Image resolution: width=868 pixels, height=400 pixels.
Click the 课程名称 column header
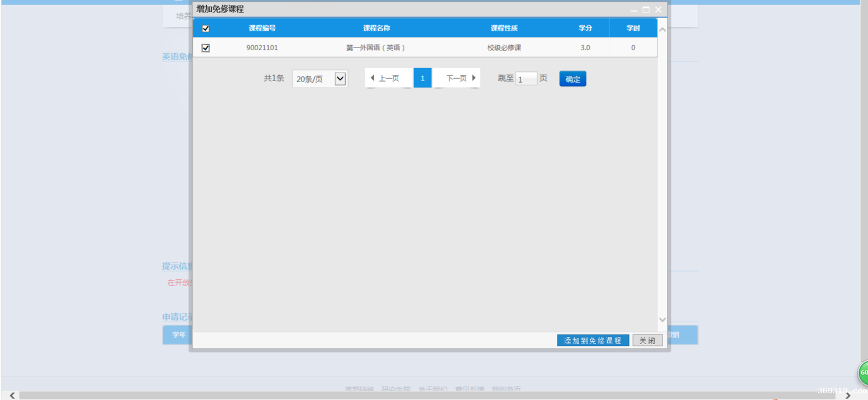tap(376, 28)
